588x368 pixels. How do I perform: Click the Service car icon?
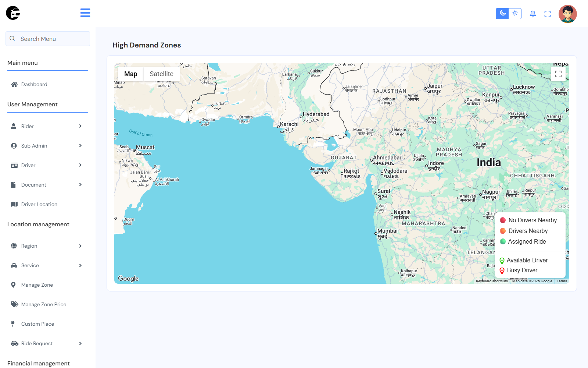tap(14, 265)
